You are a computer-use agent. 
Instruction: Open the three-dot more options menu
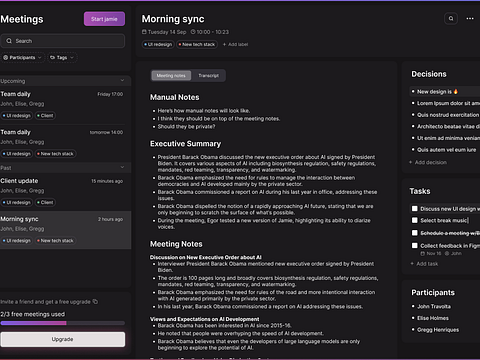click(470, 19)
